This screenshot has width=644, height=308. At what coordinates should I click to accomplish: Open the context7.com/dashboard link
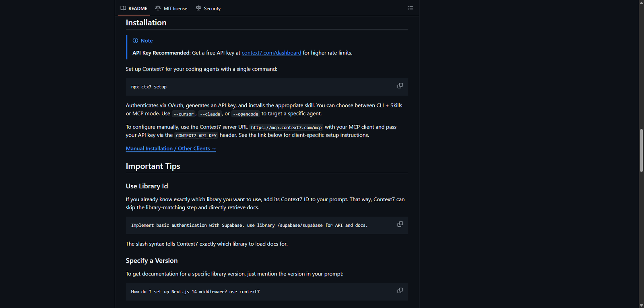point(271,53)
